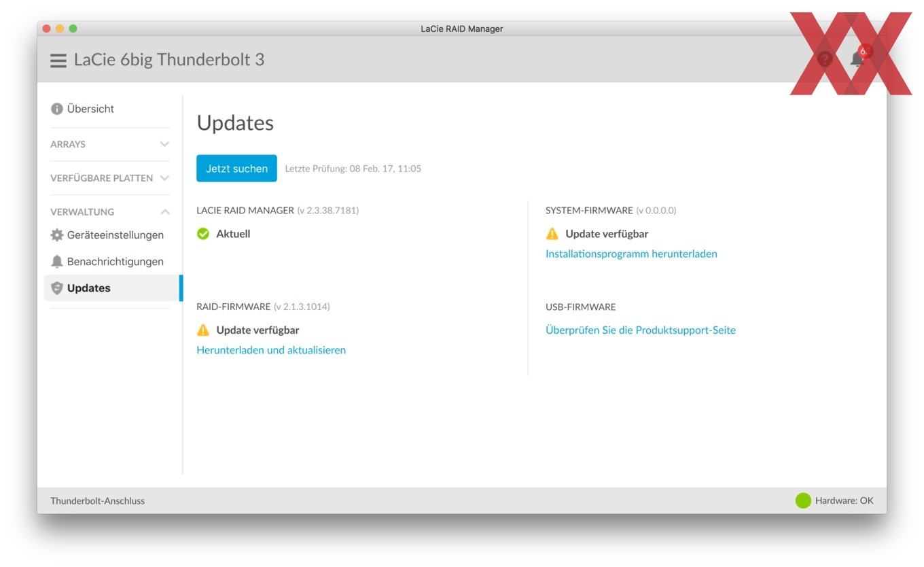Click the Thunderbolt-Anschluss status text
Screen dimensions: 924x567
(x=97, y=501)
